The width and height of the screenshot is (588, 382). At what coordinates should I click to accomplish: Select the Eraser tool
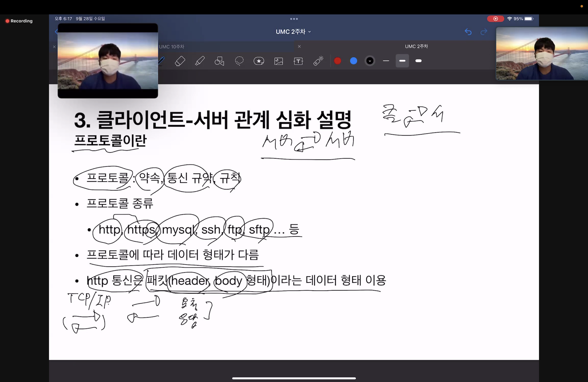point(180,61)
